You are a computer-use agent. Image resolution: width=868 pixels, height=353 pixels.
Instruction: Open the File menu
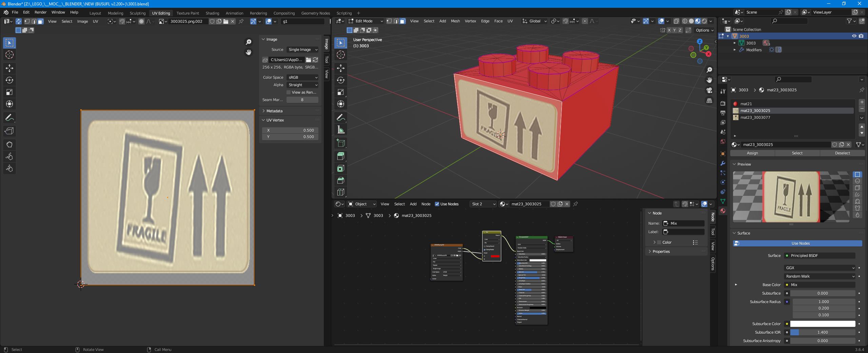point(15,12)
